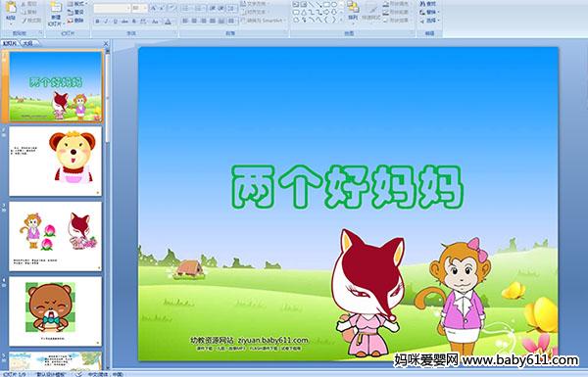Click the Convert to SmartArt button
This screenshot has height=377, width=588.
(x=264, y=21)
